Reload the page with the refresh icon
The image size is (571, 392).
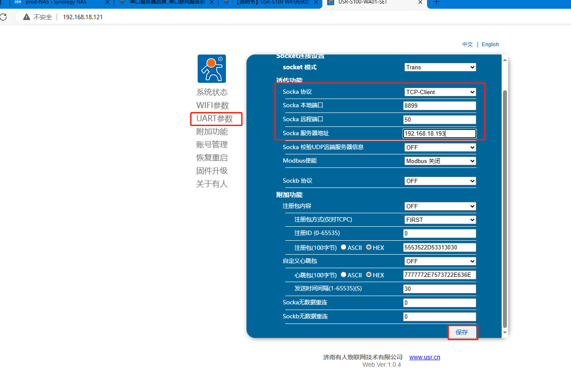pos(3,17)
